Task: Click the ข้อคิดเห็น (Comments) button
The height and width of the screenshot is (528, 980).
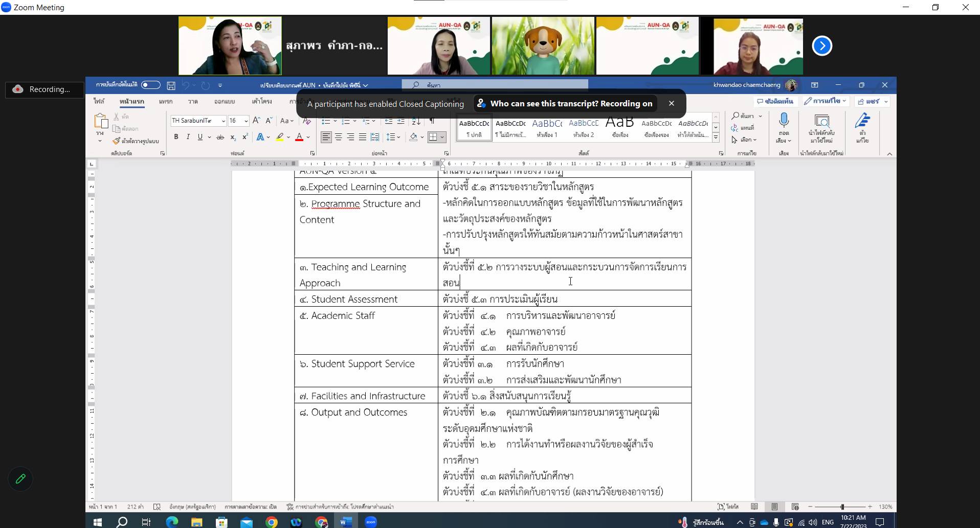Action: click(x=775, y=101)
